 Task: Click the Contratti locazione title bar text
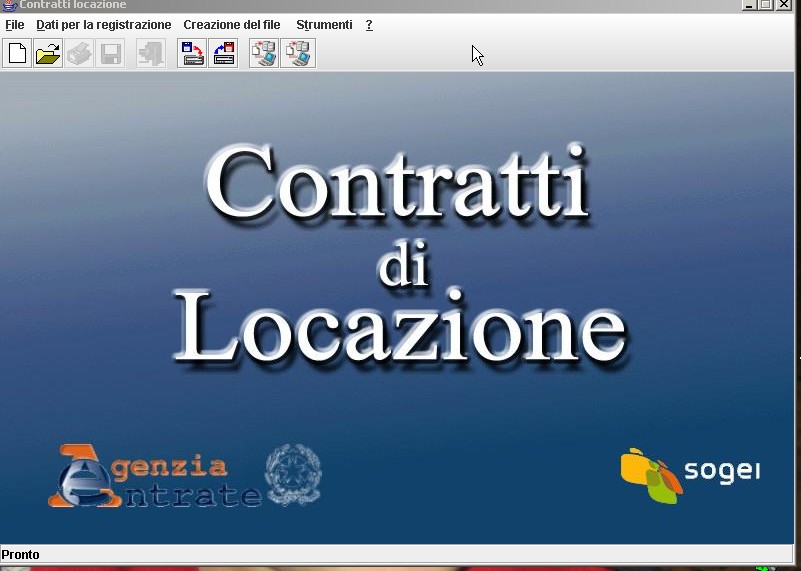(73, 5)
